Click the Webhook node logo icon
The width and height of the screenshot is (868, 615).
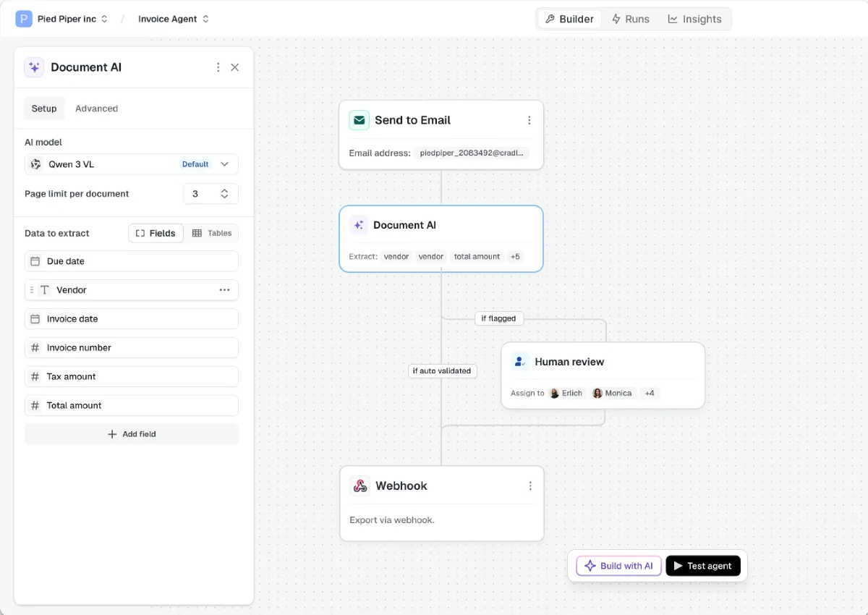click(x=360, y=485)
